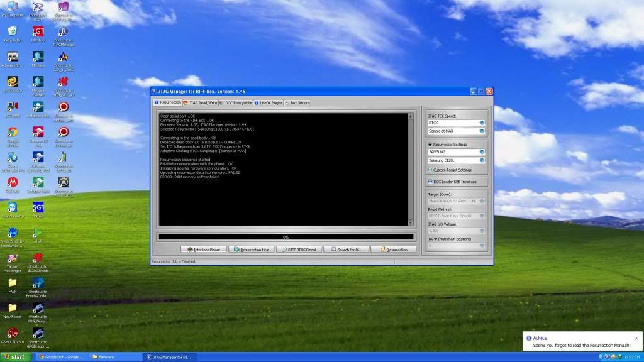Launch the LGE Tool desktop shortcut
This screenshot has height=362, width=644.
coord(38,34)
